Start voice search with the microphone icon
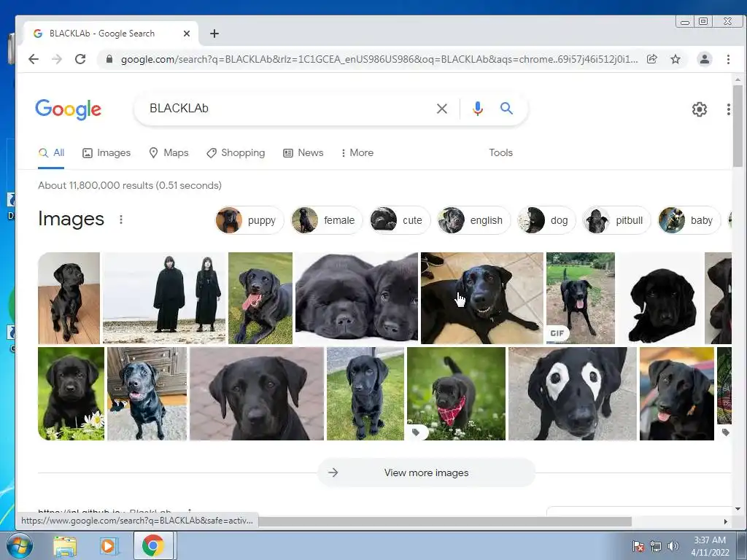 point(477,109)
